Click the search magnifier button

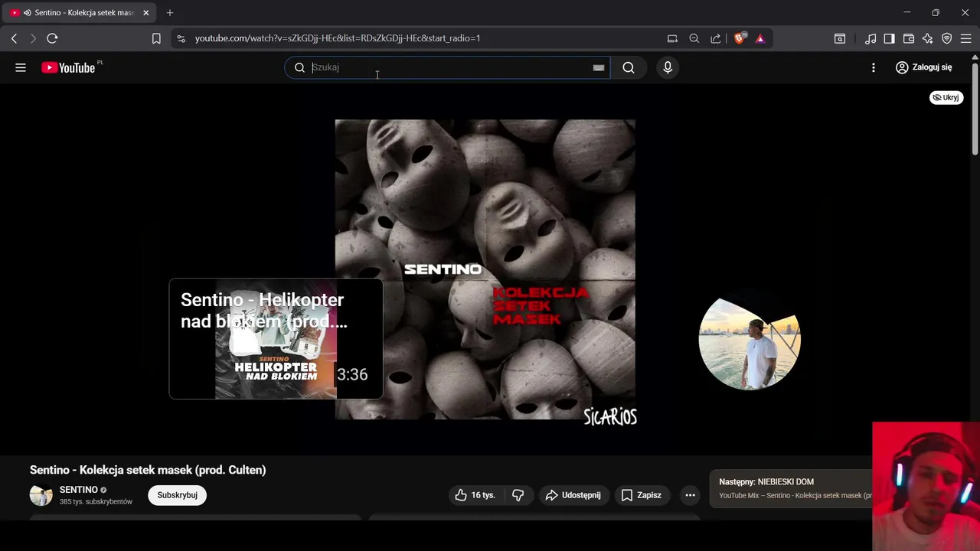629,67
